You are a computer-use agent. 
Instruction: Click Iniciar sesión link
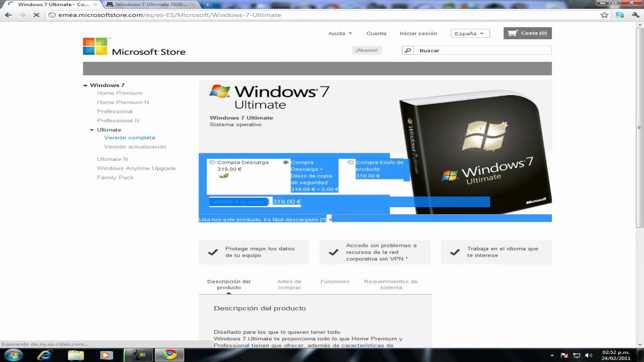418,33
